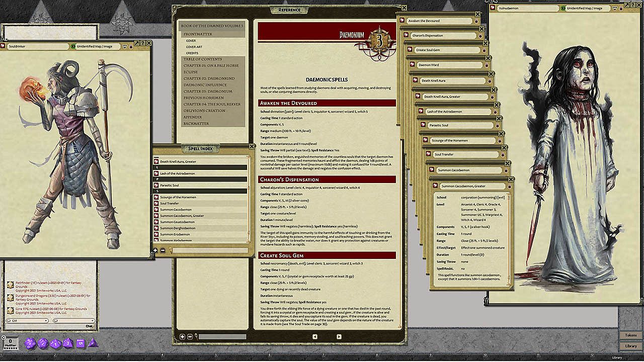
Task: Click the help icon on Souldrinker window
Action: (143, 44)
